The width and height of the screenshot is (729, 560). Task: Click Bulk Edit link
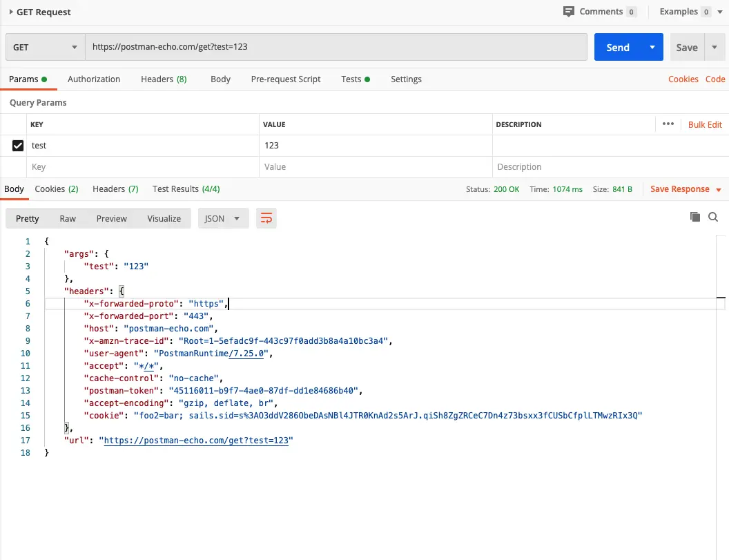tap(705, 125)
